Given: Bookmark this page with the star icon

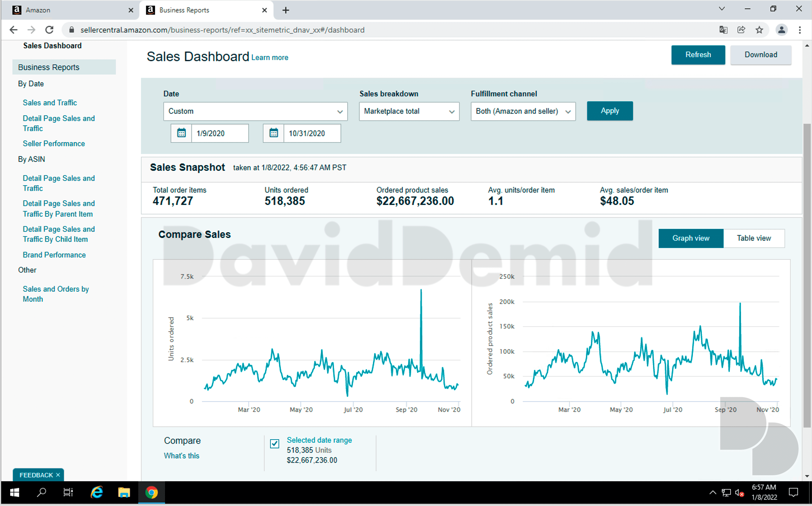Looking at the screenshot, I should click(759, 30).
